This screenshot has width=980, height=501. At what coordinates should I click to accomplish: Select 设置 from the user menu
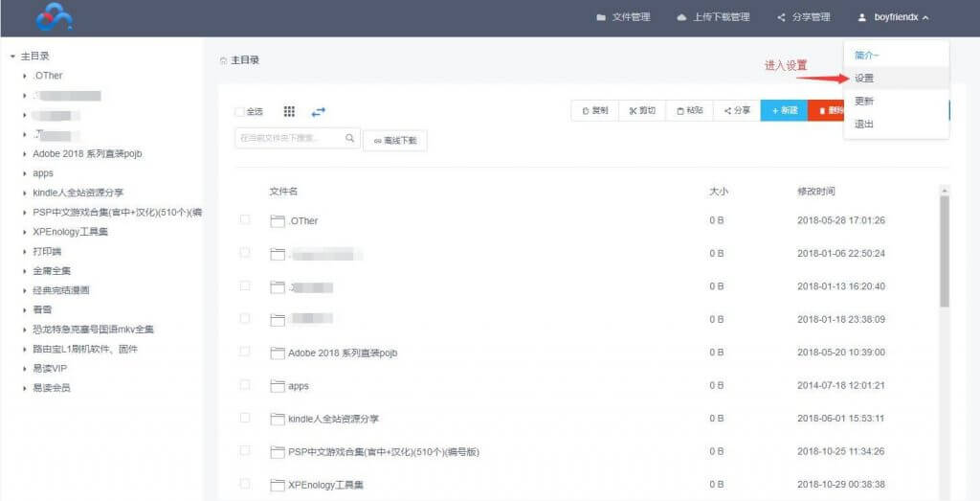point(864,79)
